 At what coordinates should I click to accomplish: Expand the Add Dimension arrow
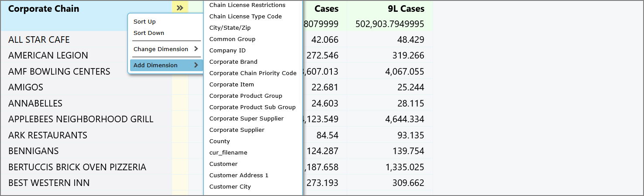[196, 65]
